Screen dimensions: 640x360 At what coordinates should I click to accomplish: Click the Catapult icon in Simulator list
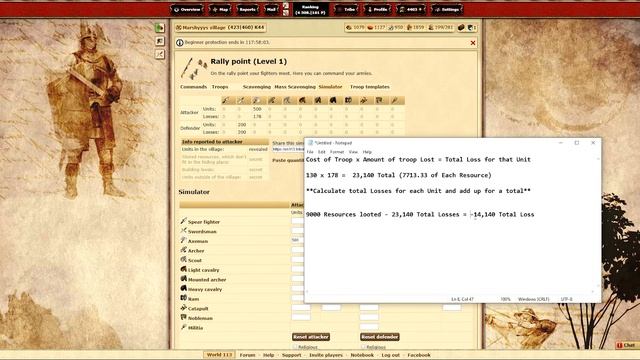coord(183,308)
